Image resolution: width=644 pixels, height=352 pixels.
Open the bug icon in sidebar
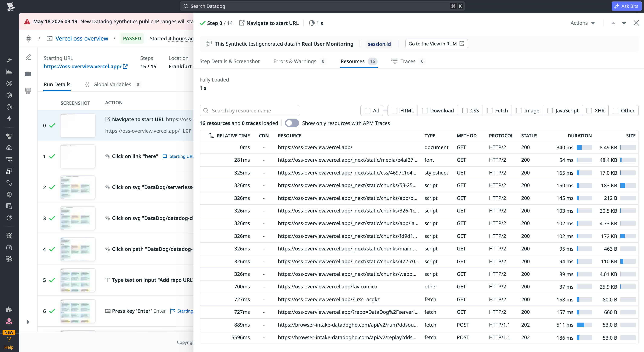9,236
